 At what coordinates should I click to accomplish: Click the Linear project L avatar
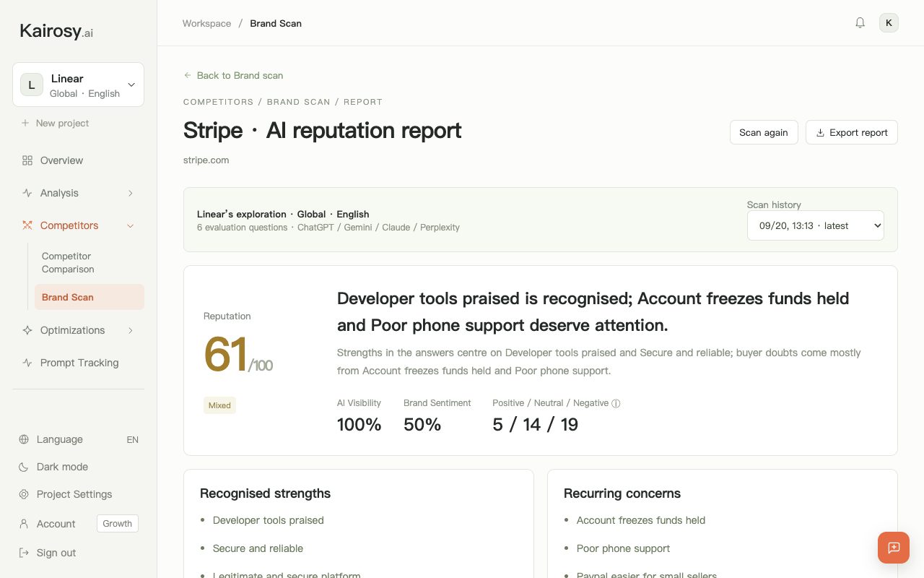pyautogui.click(x=31, y=85)
